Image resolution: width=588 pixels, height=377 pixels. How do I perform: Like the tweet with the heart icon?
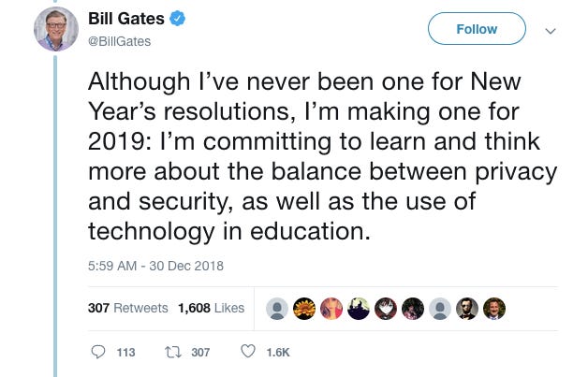tap(248, 352)
